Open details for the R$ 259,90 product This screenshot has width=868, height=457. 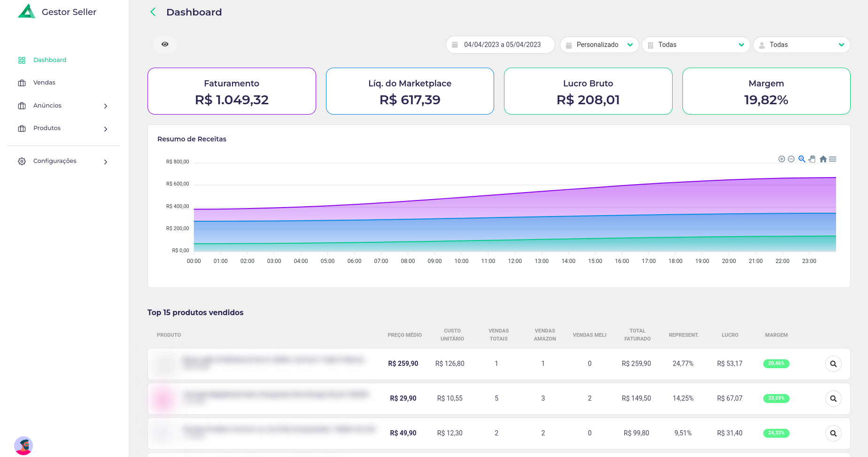(x=833, y=364)
